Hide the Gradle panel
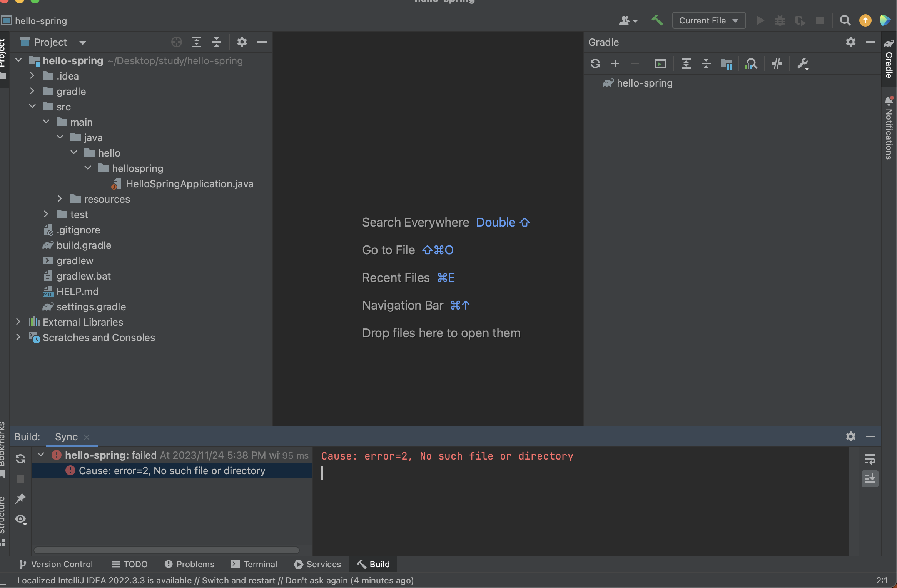Screen dimensions: 897x588 click(871, 42)
